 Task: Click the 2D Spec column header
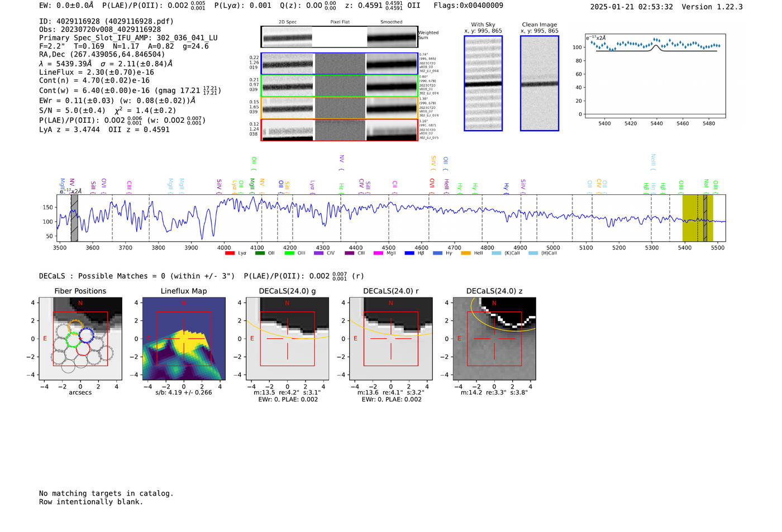pos(288,22)
